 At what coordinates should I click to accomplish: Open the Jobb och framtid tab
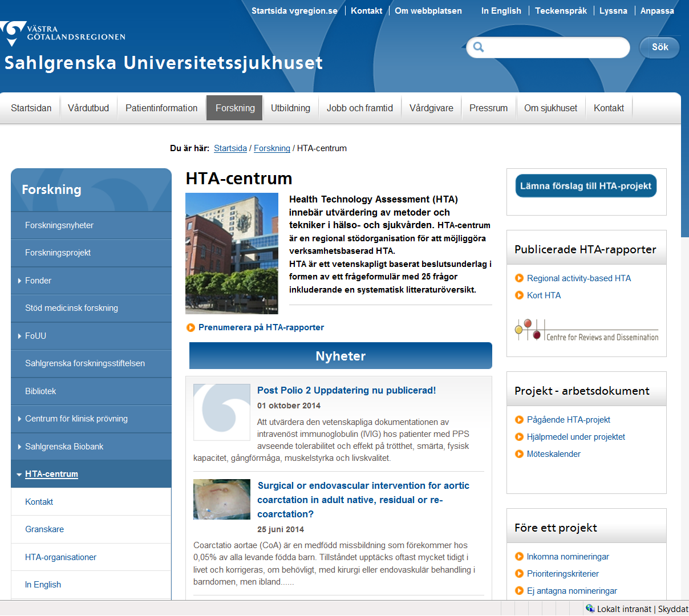pos(360,108)
